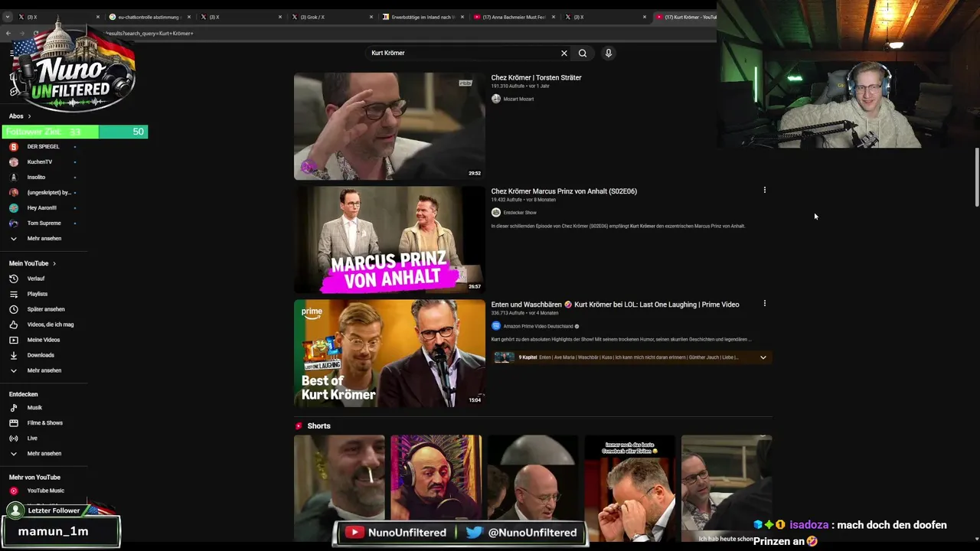Play Best of Kurt Krömer thumbnail
Viewport: 980px width, 551px height.
(390, 353)
